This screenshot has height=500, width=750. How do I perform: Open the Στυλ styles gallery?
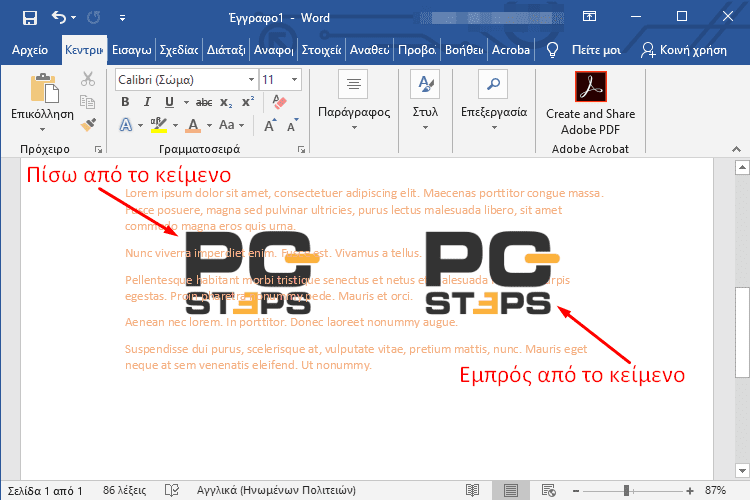tap(425, 100)
